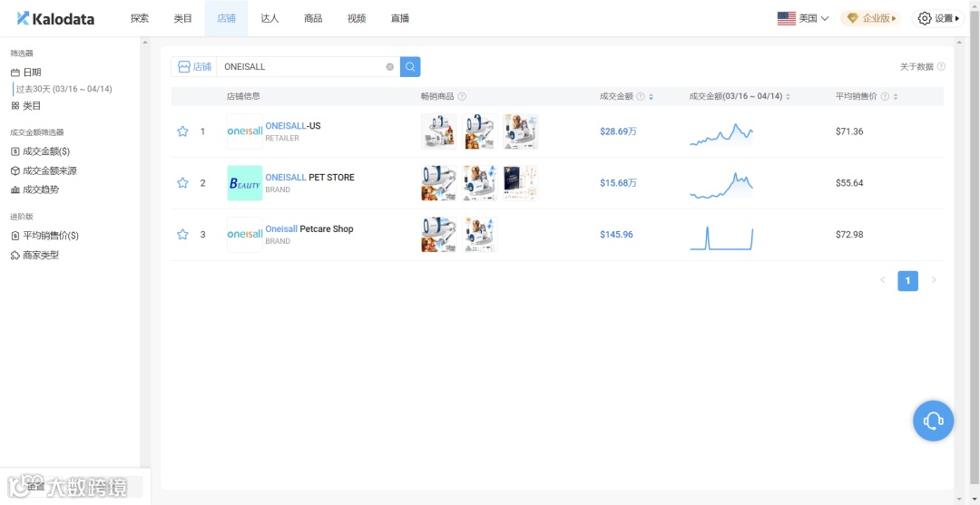Click the diamond enterprise edition badge

click(870, 19)
